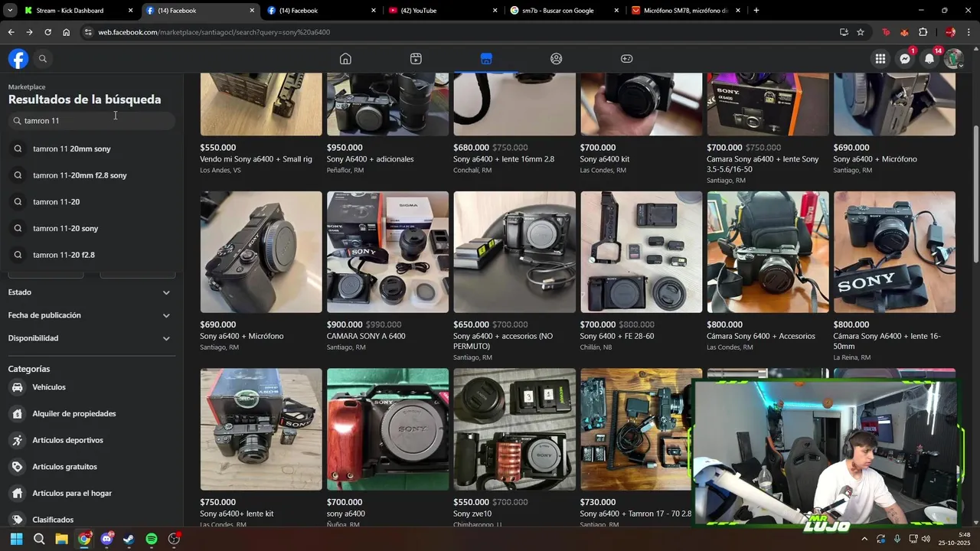980x551 pixels.
Task: Click the Vehículos category icon
Action: pyautogui.click(x=18, y=387)
